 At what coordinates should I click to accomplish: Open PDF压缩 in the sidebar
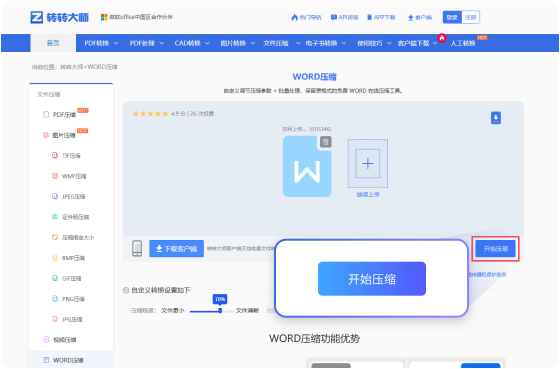click(x=64, y=114)
